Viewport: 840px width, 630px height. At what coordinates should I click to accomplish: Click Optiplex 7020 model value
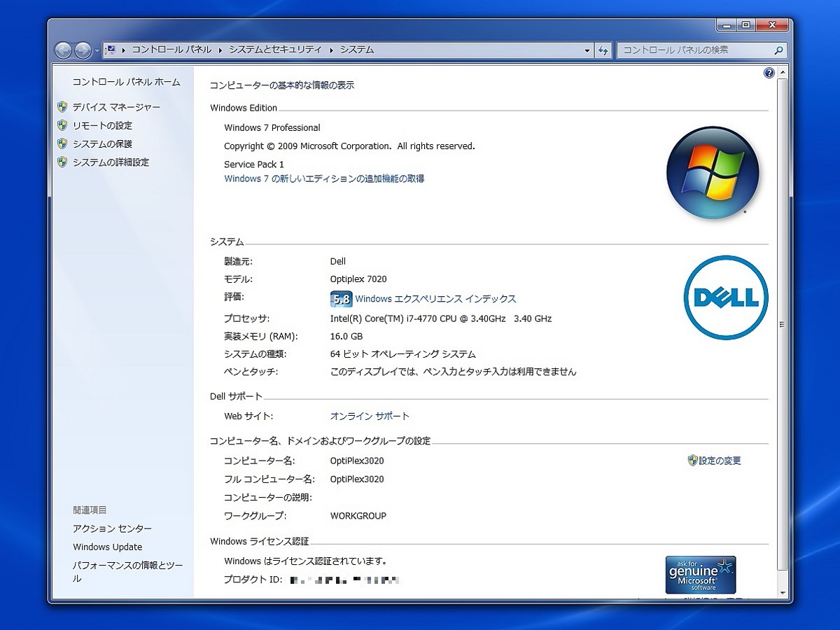pos(358,279)
